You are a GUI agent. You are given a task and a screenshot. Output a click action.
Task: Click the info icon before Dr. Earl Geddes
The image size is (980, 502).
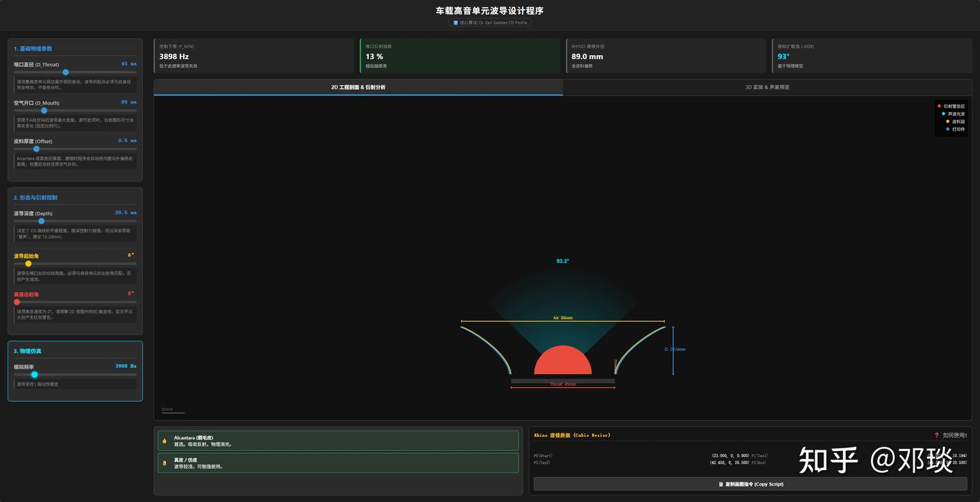(x=455, y=22)
